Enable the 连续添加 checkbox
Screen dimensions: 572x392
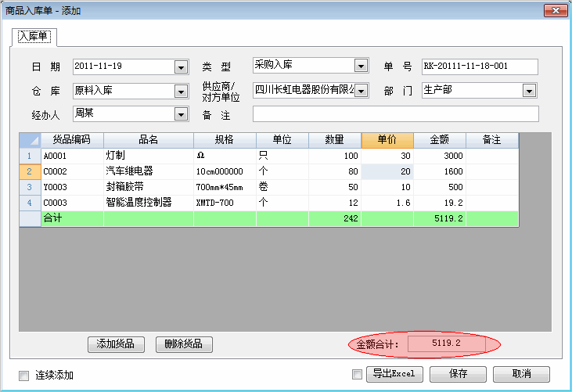pos(23,375)
